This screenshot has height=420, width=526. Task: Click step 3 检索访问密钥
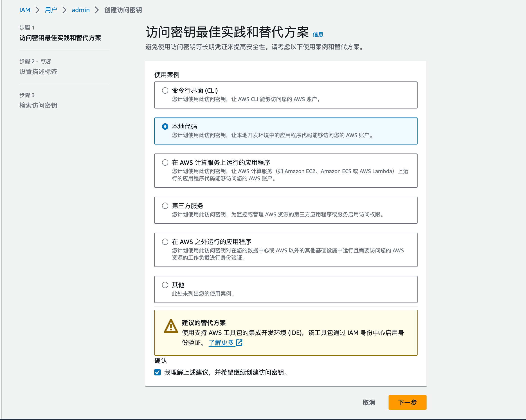coord(38,105)
